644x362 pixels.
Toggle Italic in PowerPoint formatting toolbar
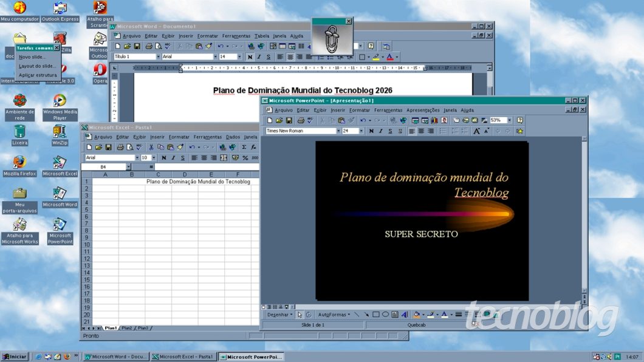381,131
